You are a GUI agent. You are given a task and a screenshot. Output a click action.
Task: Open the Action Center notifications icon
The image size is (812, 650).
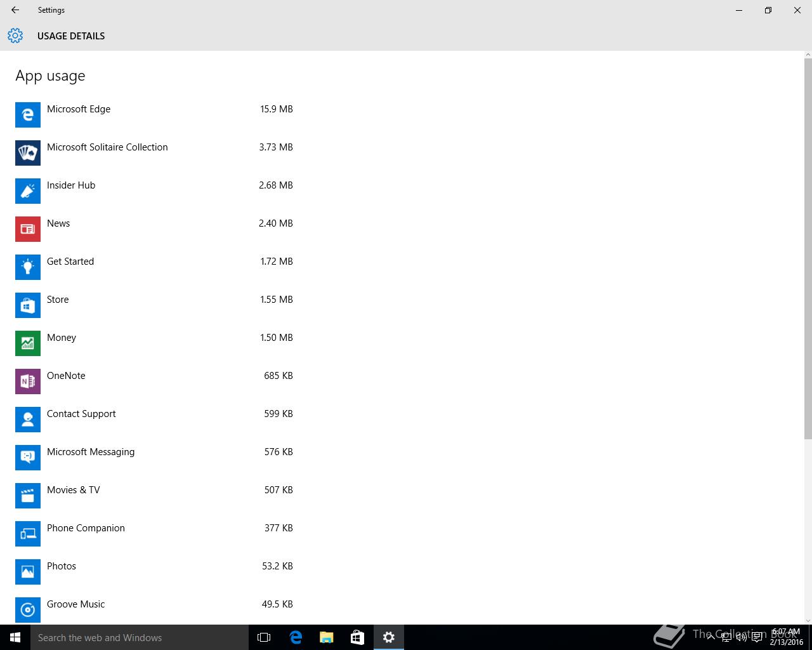757,637
